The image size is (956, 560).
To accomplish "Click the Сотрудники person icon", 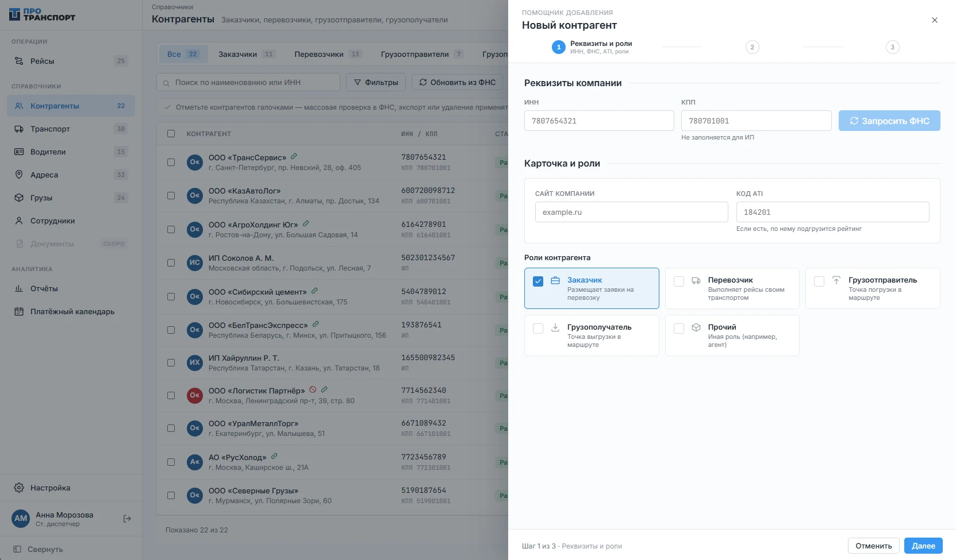I will [x=19, y=221].
